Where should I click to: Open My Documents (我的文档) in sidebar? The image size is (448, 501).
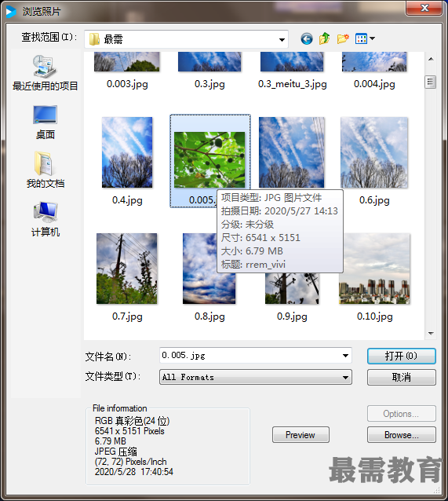tap(45, 170)
